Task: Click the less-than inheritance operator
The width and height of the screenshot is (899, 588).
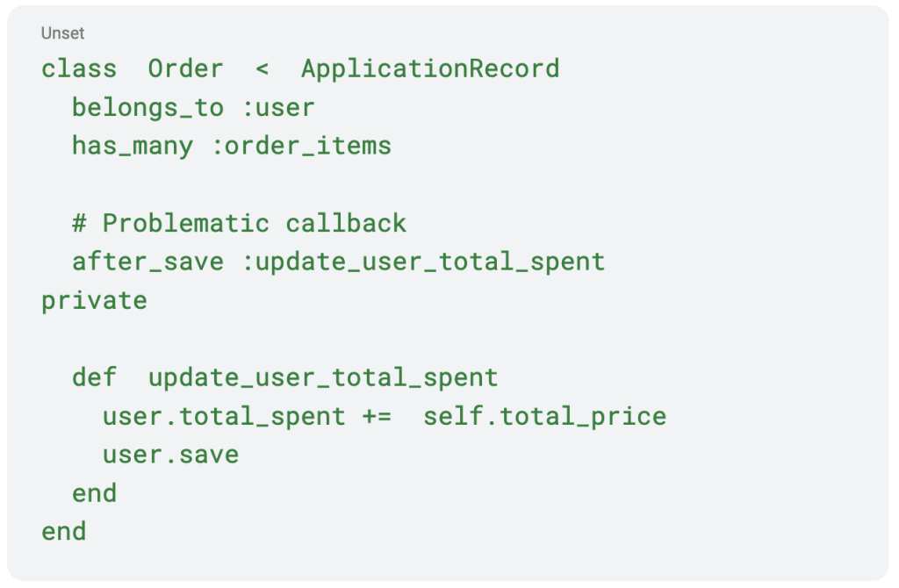Action: pyautogui.click(x=262, y=69)
